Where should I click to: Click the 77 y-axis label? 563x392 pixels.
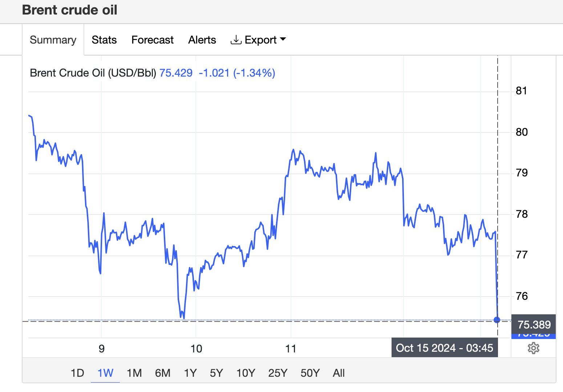pos(522,254)
